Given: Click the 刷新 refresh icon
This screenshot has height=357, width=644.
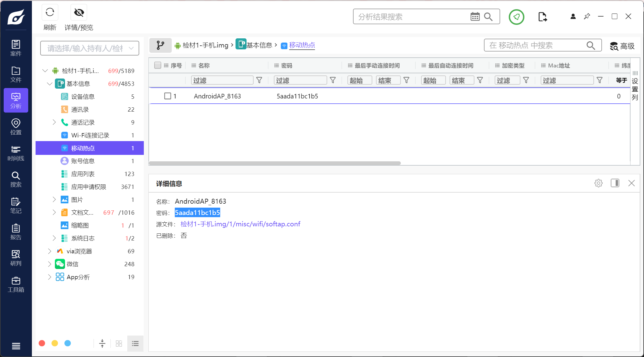Looking at the screenshot, I should click(x=50, y=12).
